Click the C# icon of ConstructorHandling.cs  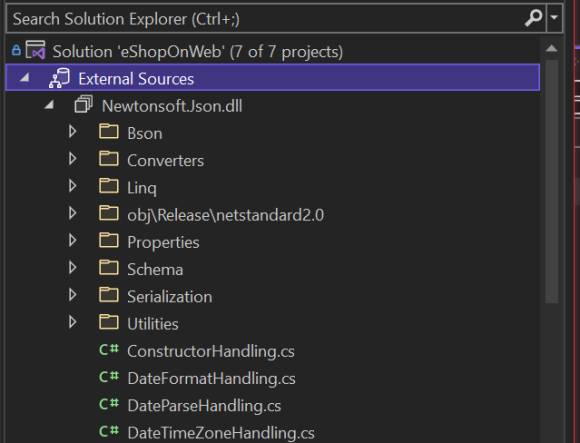pos(109,350)
